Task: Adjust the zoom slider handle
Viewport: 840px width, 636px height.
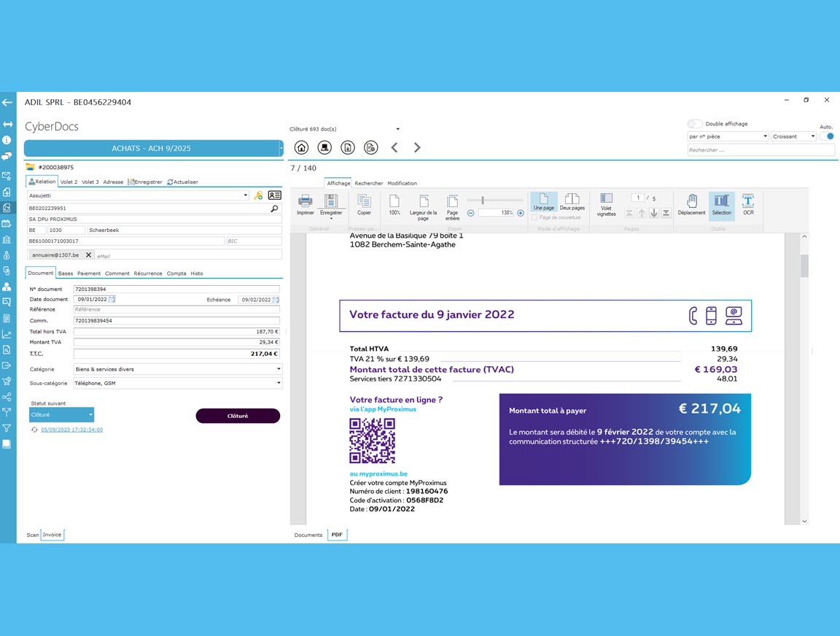Action: [483, 200]
